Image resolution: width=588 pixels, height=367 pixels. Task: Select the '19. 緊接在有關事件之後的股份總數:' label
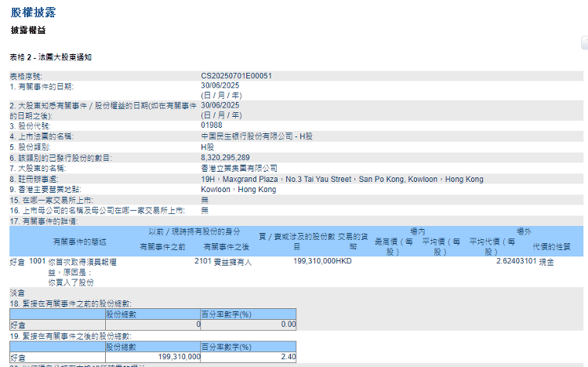coord(71,336)
